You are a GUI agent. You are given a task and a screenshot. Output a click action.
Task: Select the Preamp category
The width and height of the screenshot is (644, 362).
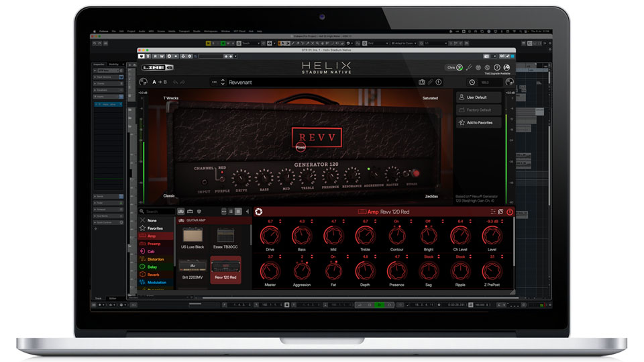click(156, 244)
